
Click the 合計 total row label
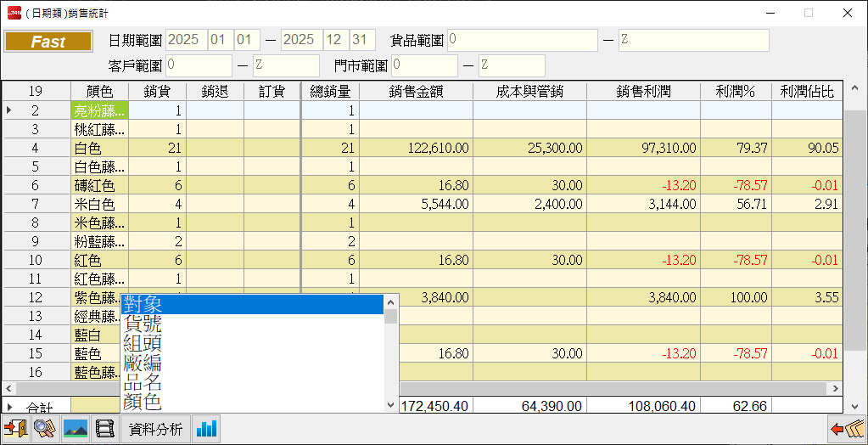(x=40, y=408)
